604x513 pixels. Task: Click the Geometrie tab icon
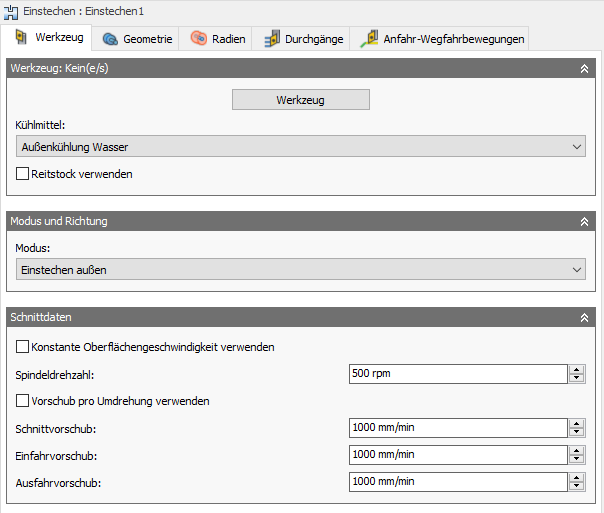pyautogui.click(x=110, y=39)
